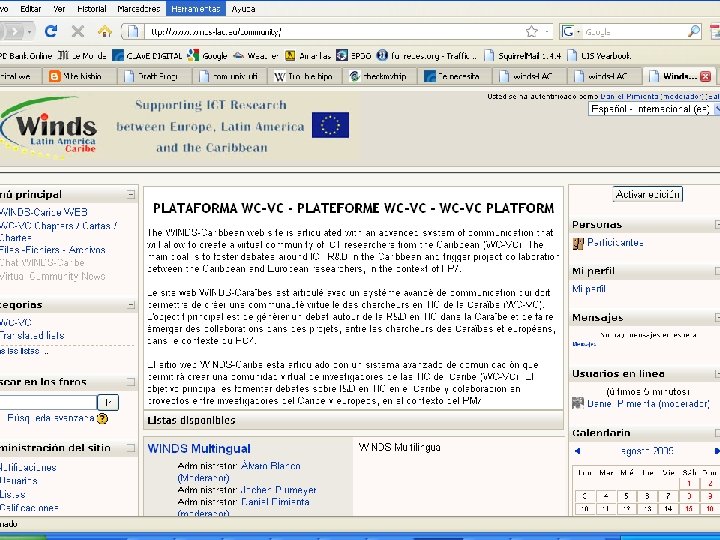Viewport: 720px width, 540px height.
Task: Click the Activar edición button
Action: 647,194
